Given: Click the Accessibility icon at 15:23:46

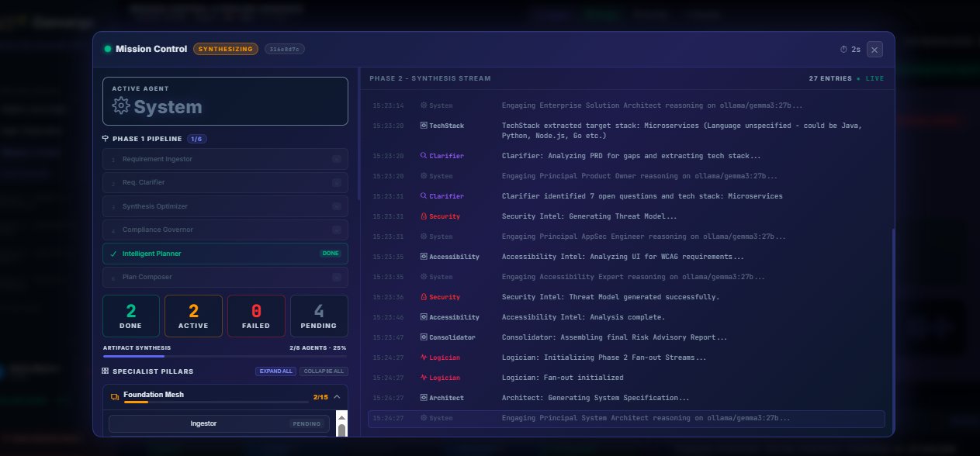Looking at the screenshot, I should point(424,317).
